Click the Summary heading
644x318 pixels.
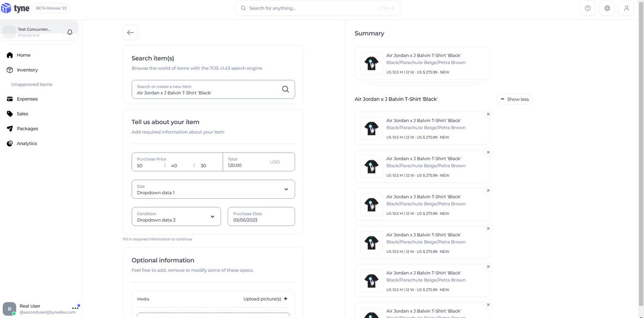point(369,33)
